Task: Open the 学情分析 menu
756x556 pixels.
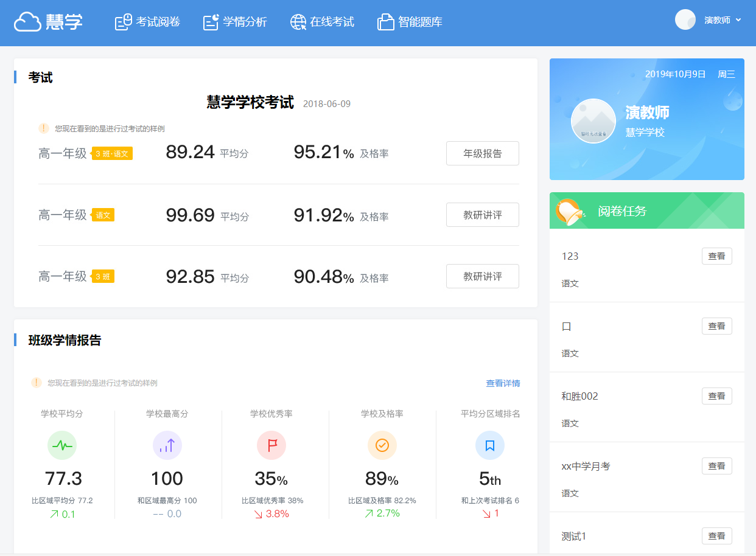Action: 235,23
